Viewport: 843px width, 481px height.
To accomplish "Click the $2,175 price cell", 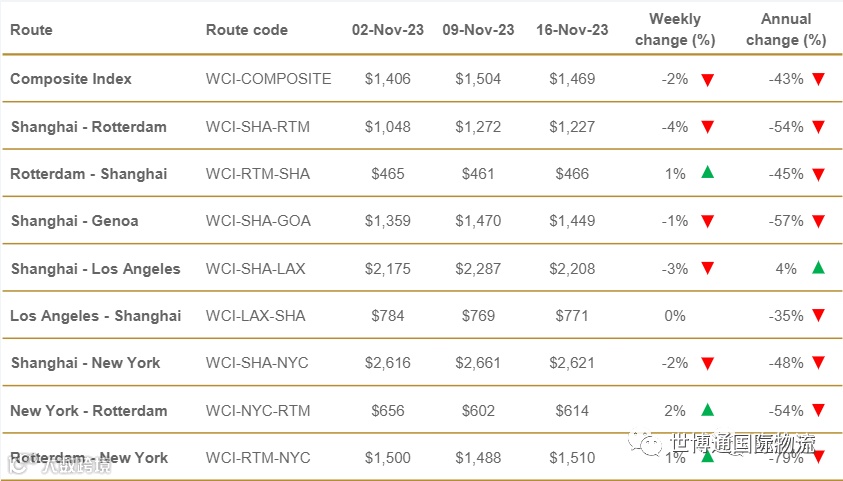I will coord(387,268).
